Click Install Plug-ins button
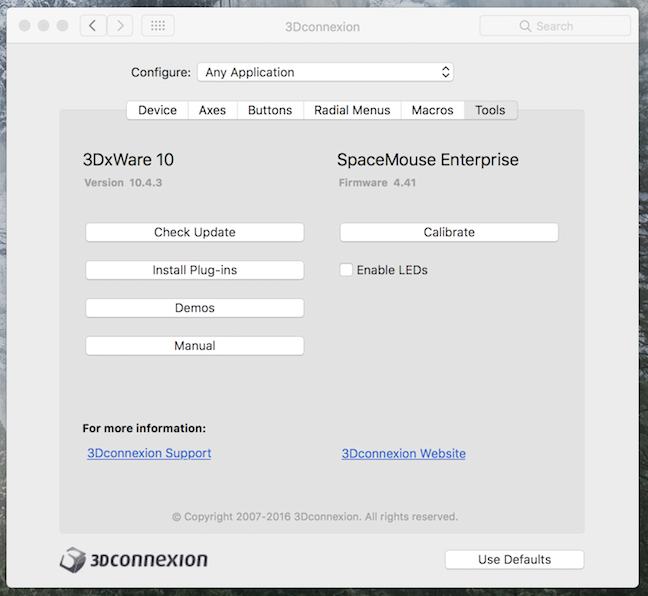648x596 pixels. [195, 270]
